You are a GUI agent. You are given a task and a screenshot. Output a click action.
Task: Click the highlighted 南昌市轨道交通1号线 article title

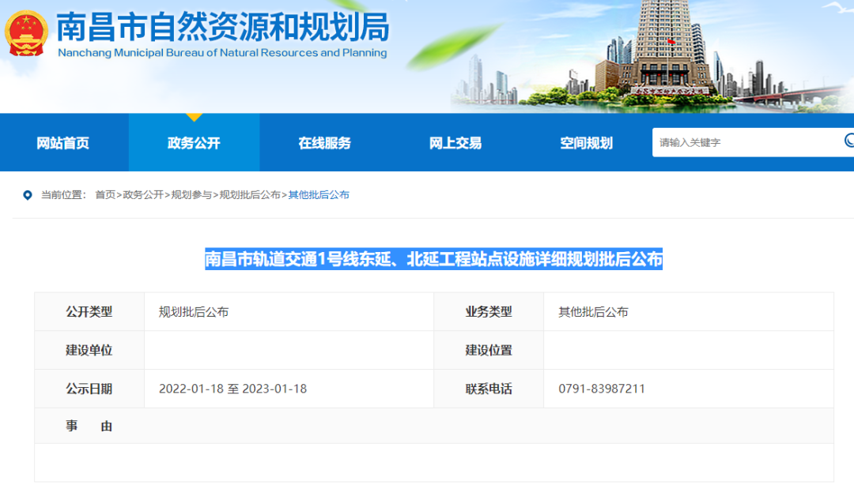pyautogui.click(x=433, y=259)
